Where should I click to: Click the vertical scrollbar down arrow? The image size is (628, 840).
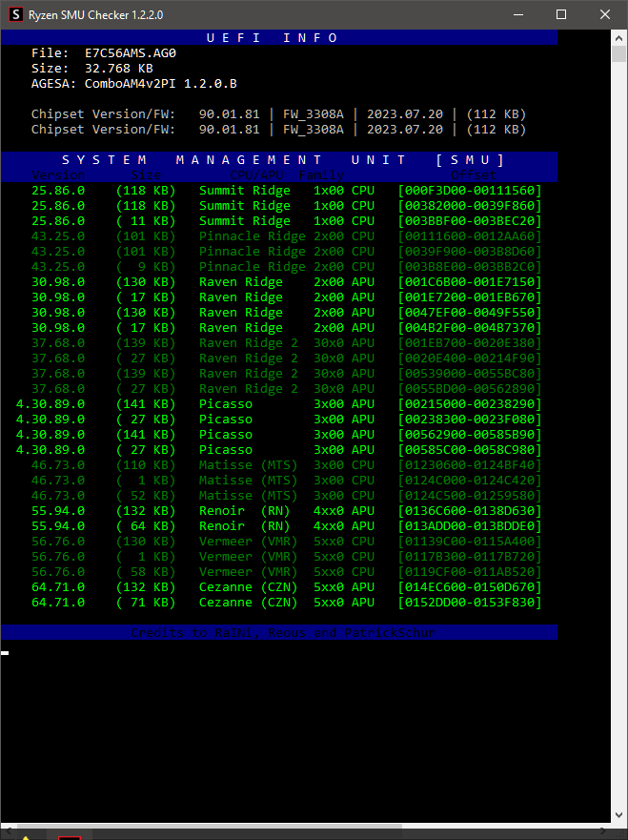point(618,815)
